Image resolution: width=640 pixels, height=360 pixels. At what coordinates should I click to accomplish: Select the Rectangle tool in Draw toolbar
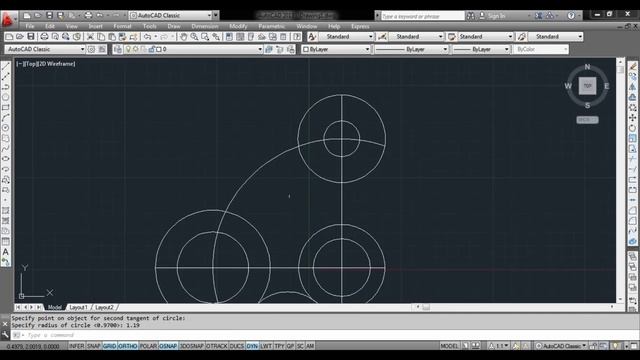pos(6,107)
